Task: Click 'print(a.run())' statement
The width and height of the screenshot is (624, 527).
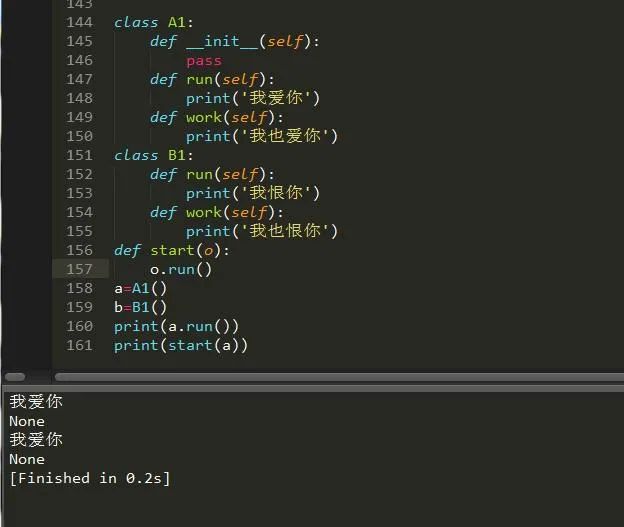Action: coord(176,327)
